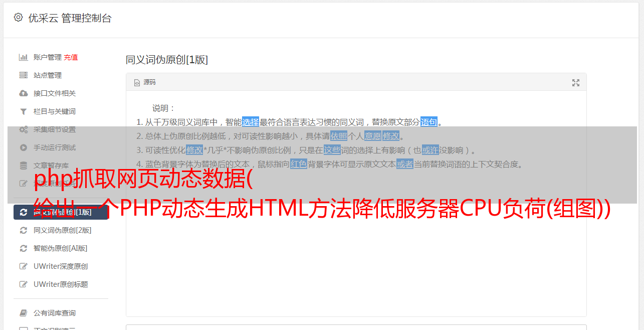The image size is (644, 330).
Task: Click the highlighted word 依照 in line two
Action: 339,136
